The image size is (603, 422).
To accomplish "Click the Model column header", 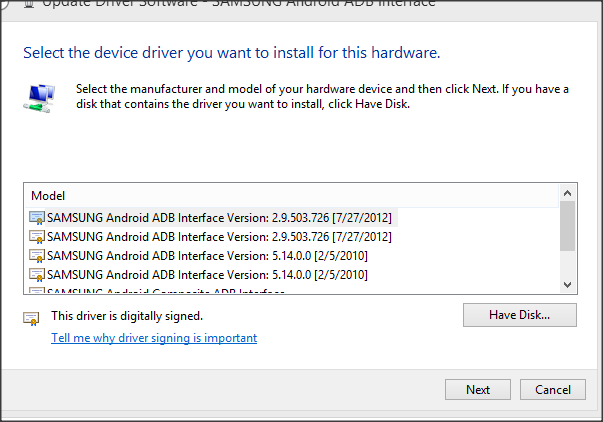I will coord(290,195).
